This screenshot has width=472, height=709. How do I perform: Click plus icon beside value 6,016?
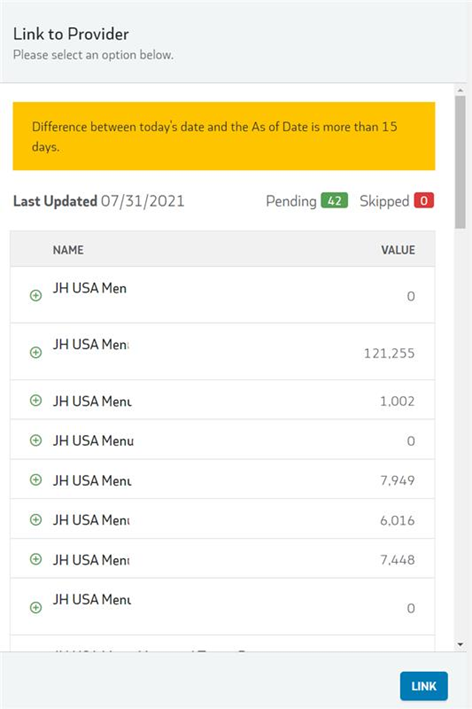[x=36, y=520]
